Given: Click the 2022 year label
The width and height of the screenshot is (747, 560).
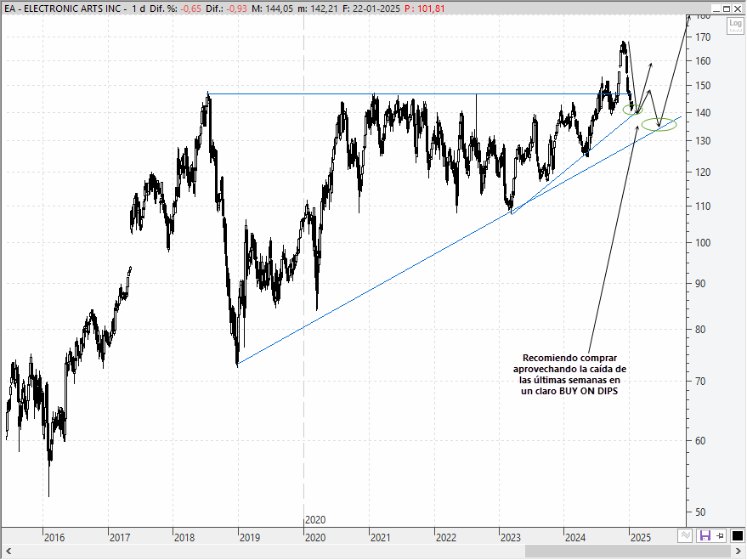Looking at the screenshot, I should 446,538.
